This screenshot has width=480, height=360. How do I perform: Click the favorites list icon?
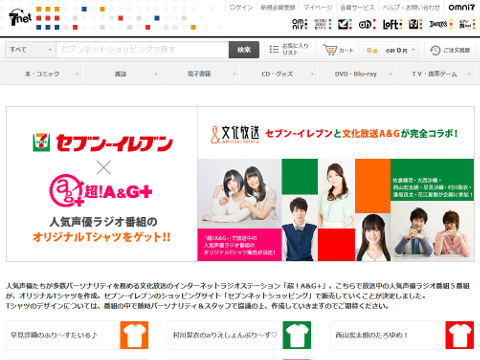[x=274, y=50]
